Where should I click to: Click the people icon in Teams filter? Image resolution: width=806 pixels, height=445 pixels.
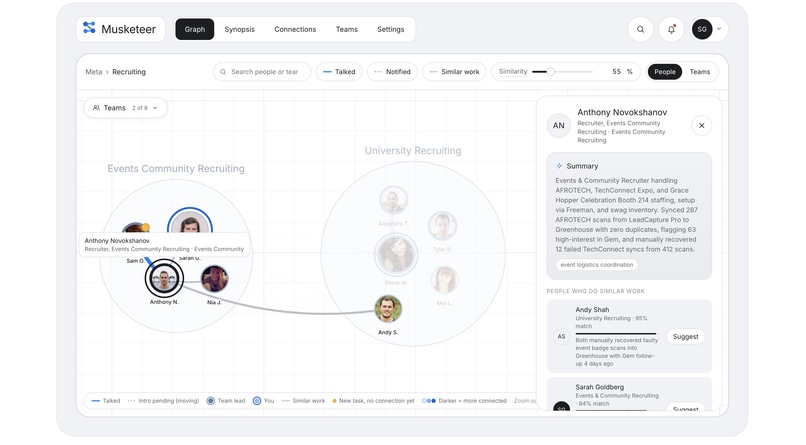point(96,108)
